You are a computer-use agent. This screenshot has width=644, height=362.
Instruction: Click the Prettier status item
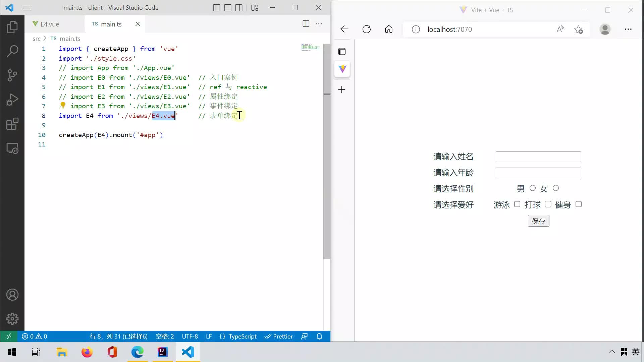[278, 336]
